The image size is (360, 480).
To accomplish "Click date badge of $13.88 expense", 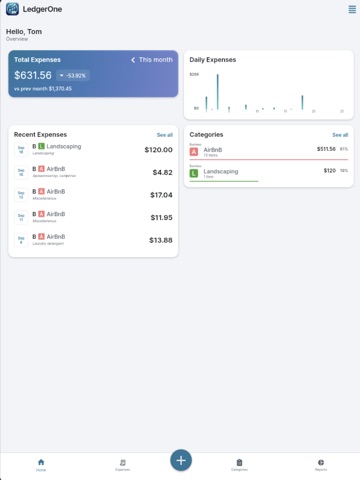I will coord(21,240).
